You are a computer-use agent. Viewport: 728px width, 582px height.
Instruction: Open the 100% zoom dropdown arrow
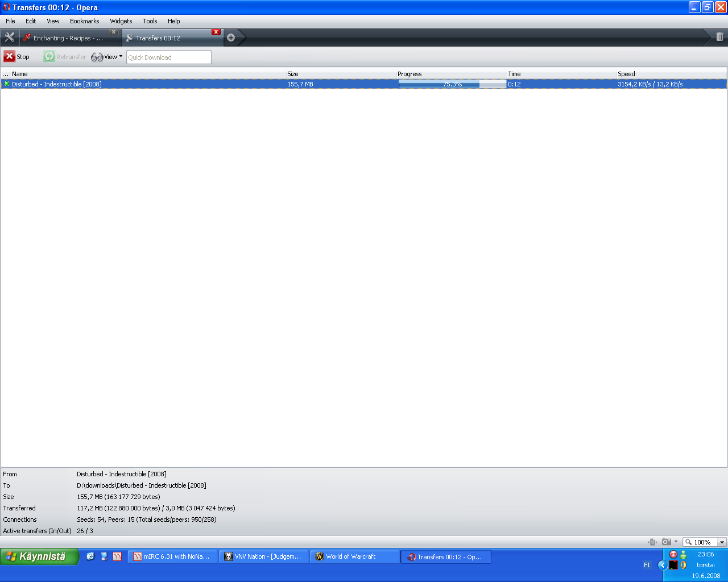click(722, 542)
